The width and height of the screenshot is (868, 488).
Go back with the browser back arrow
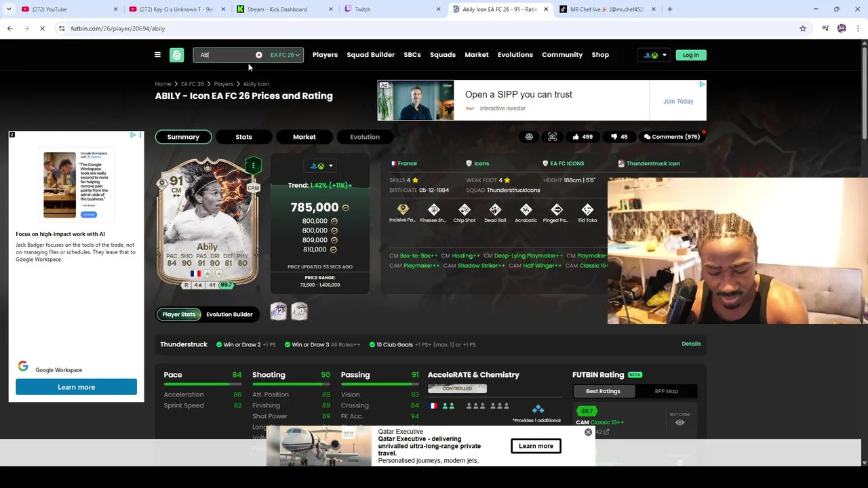click(x=9, y=28)
